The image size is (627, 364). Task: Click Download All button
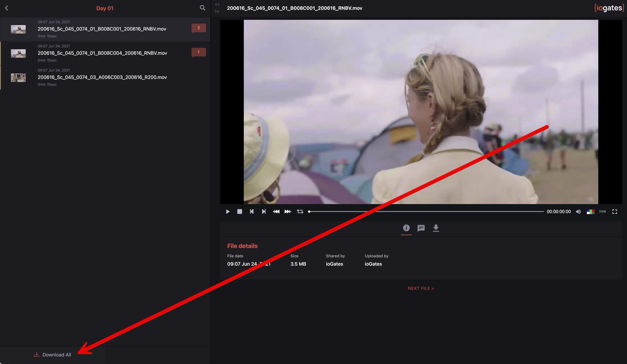click(x=53, y=355)
